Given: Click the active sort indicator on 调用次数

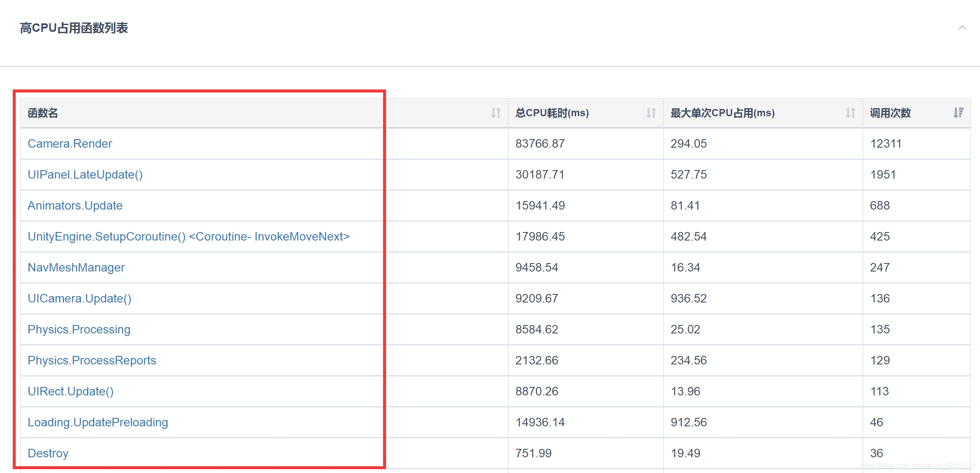Looking at the screenshot, I should (958, 113).
